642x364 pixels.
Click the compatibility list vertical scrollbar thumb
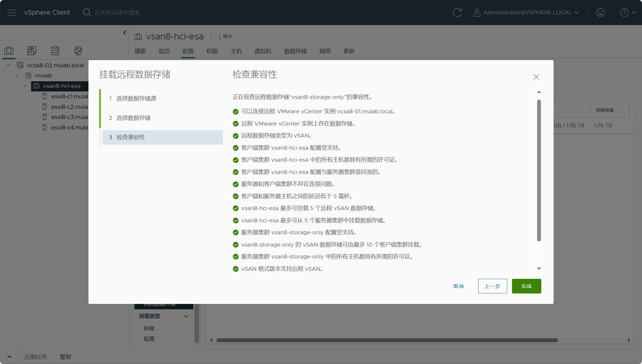(x=539, y=170)
